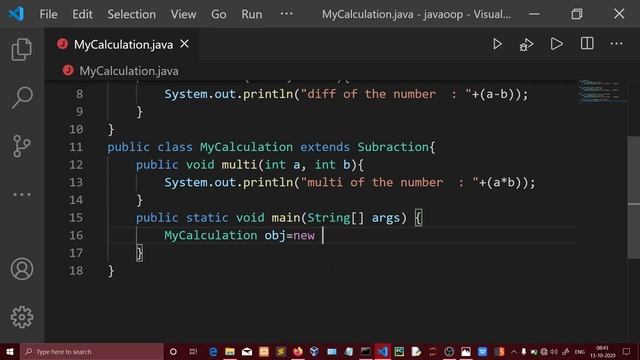Open the Photos app from the taskbar
The image size is (640, 360).
coord(466,351)
